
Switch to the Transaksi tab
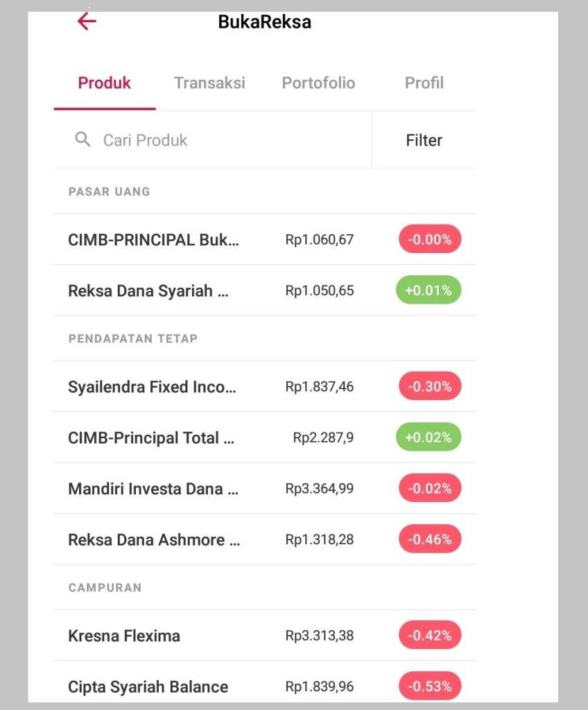point(209,83)
